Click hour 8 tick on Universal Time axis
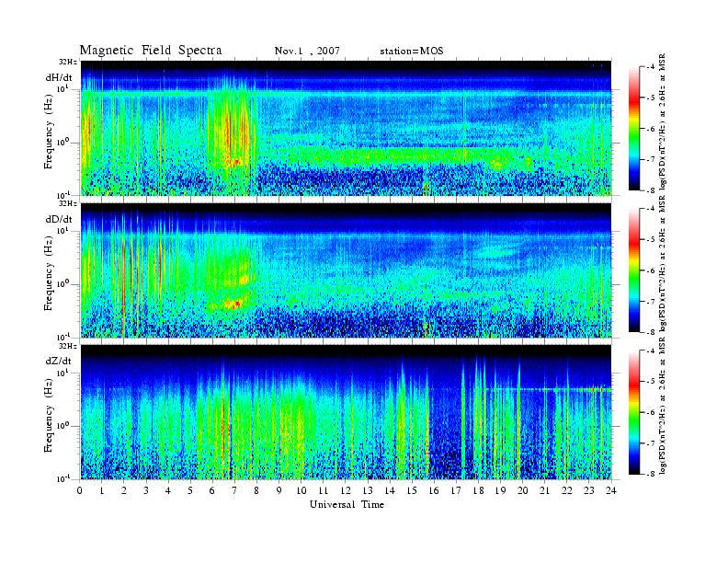The height and width of the screenshot is (563, 728). point(256,491)
